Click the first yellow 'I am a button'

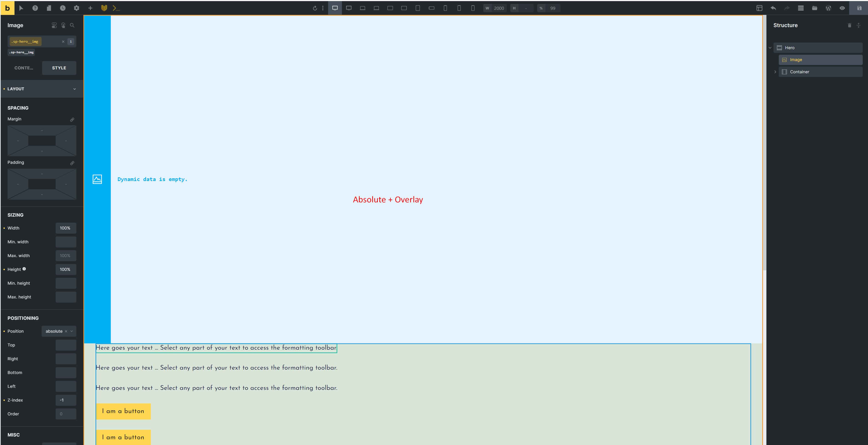[x=123, y=411]
